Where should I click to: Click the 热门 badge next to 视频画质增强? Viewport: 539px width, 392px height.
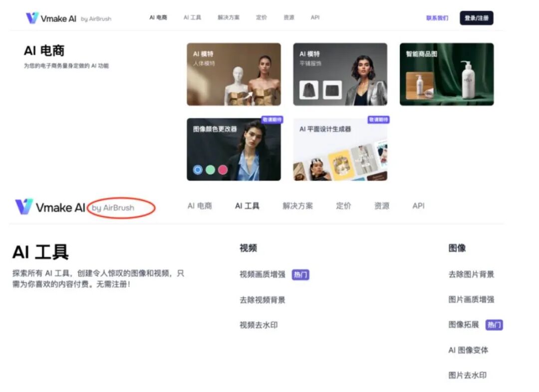click(300, 274)
